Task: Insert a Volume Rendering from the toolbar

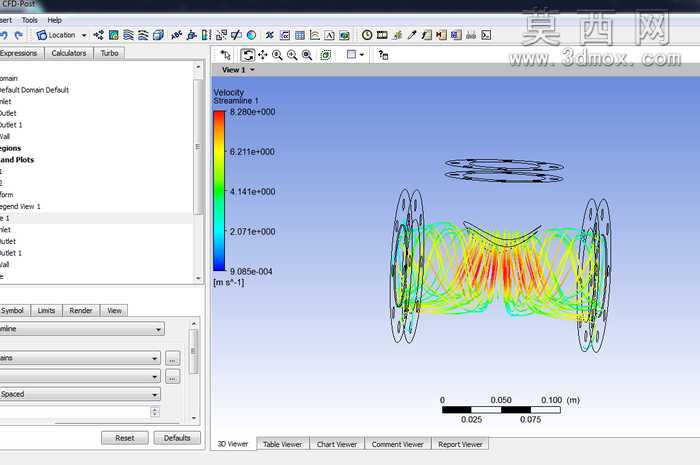Action: (x=158, y=35)
